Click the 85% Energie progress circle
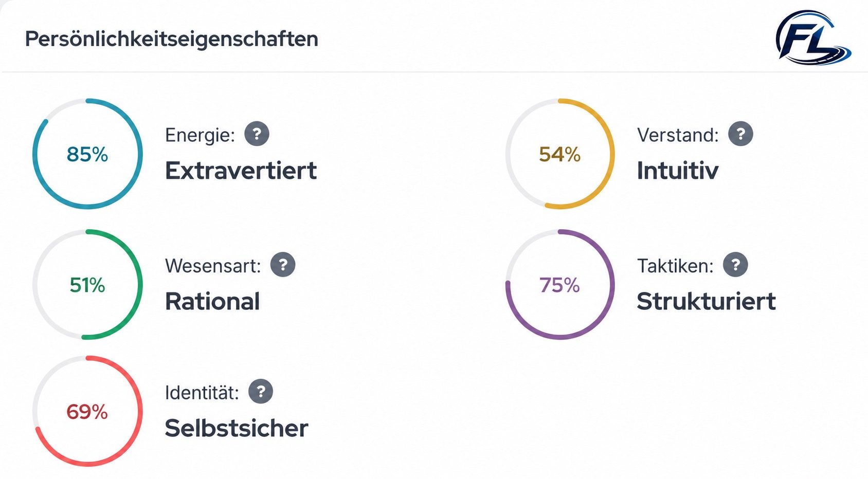This screenshot has height=479, width=868. click(x=87, y=154)
